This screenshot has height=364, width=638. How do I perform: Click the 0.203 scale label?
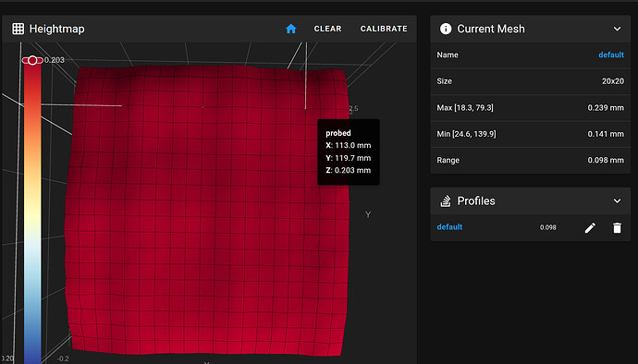[55, 60]
